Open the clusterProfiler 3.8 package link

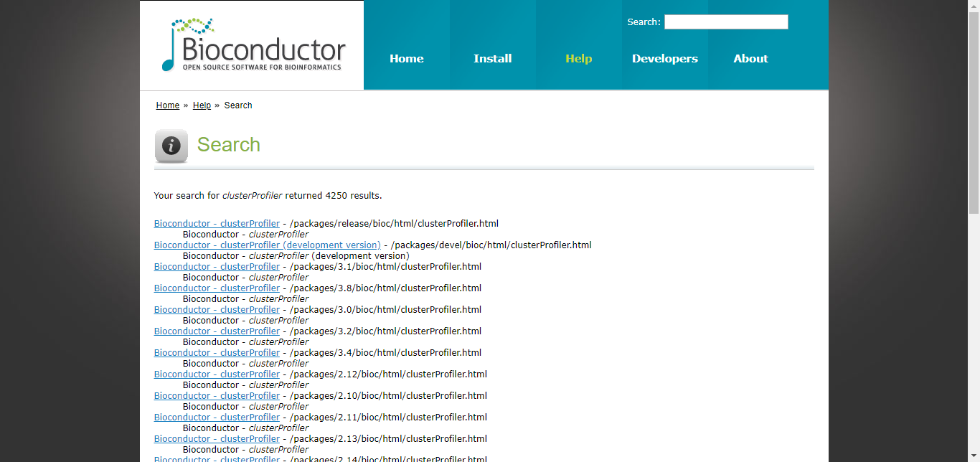[x=217, y=288]
